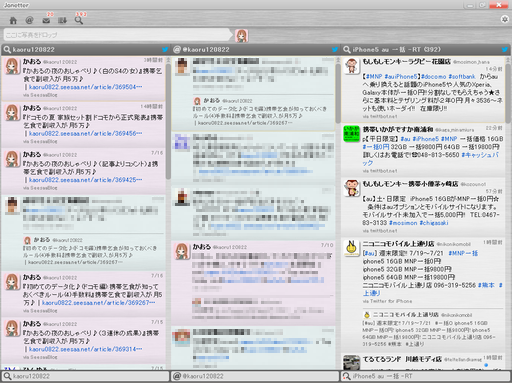This screenshot has height=384, width=512.
Task: Click the @ icon in @kaoru120822 column header
Action: click(x=177, y=50)
